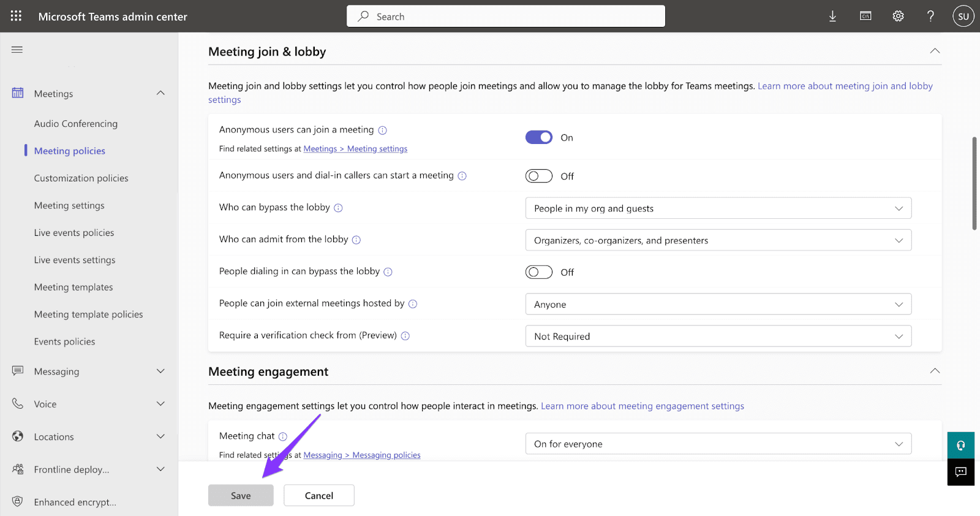This screenshot has width=980, height=516.
Task: Open People can join external meetings dropdown
Action: click(x=718, y=304)
